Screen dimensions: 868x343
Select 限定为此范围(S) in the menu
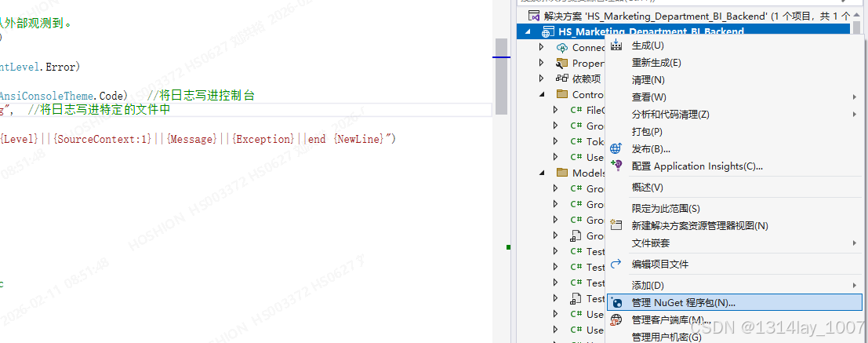(735, 208)
